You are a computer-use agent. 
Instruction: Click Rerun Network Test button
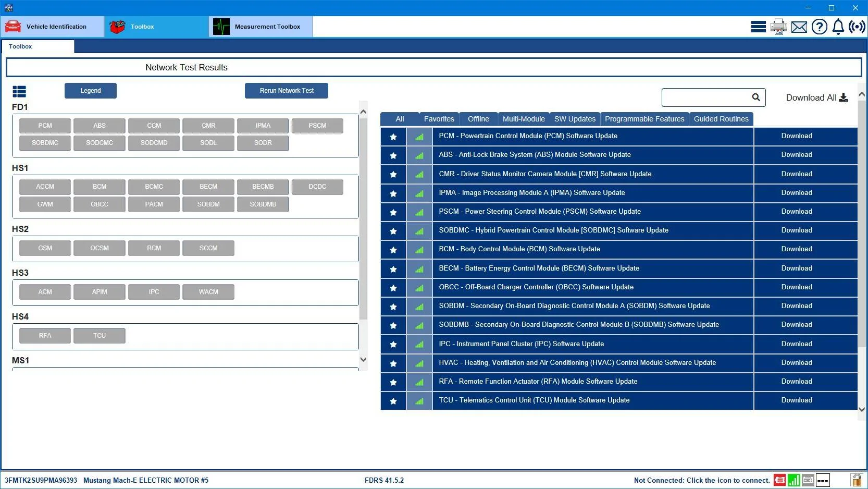[x=287, y=91]
